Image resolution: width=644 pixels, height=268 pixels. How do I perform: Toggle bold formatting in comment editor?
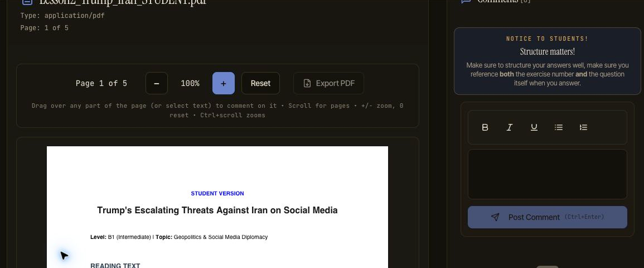coord(485,127)
